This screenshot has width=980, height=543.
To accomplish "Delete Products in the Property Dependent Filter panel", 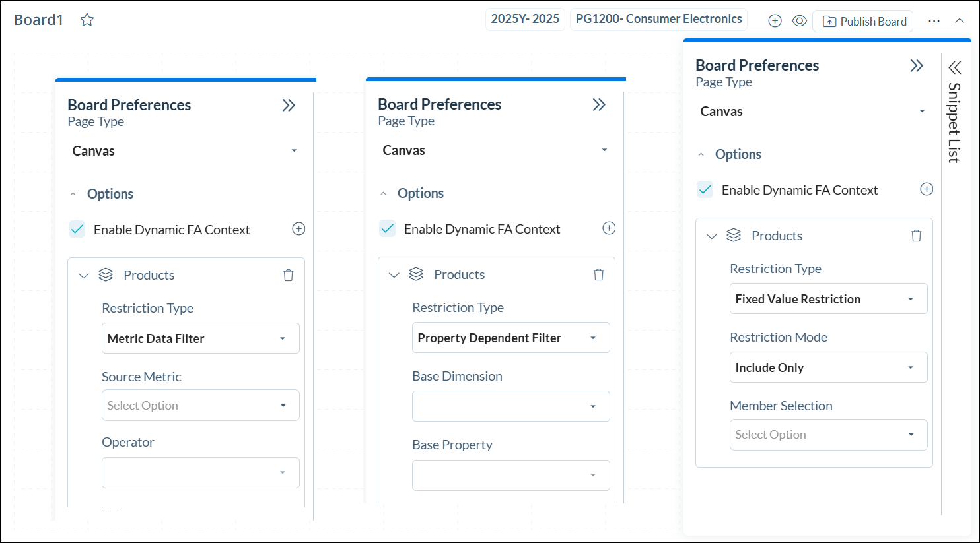I will point(599,274).
